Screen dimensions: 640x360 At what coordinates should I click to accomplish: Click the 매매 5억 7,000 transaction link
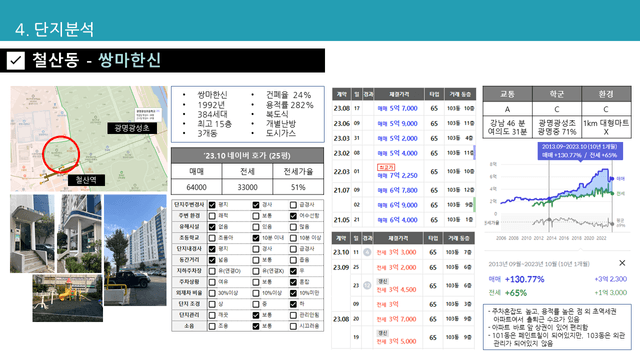coord(397,108)
